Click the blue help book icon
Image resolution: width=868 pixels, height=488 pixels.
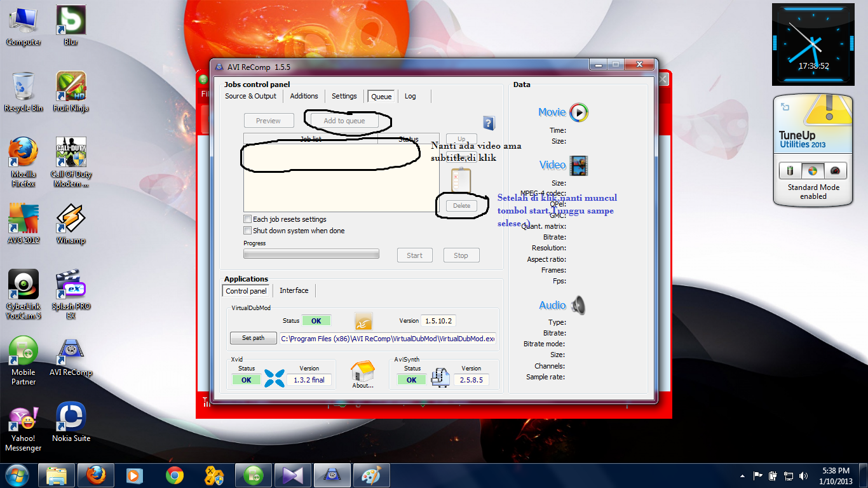point(489,123)
